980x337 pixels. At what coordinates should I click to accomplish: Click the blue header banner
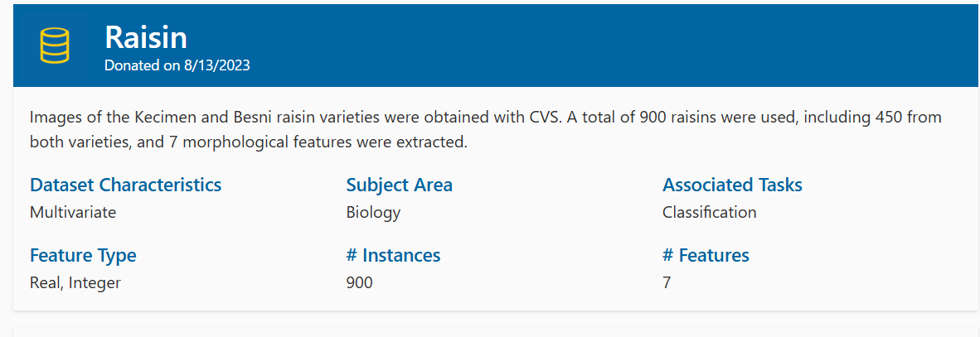point(496,45)
